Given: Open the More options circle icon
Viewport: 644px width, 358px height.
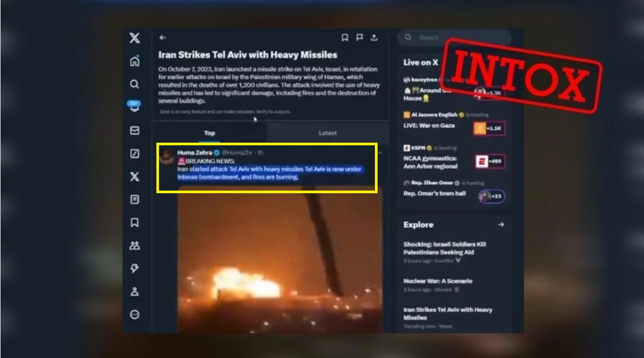Looking at the screenshot, I should pos(135,314).
